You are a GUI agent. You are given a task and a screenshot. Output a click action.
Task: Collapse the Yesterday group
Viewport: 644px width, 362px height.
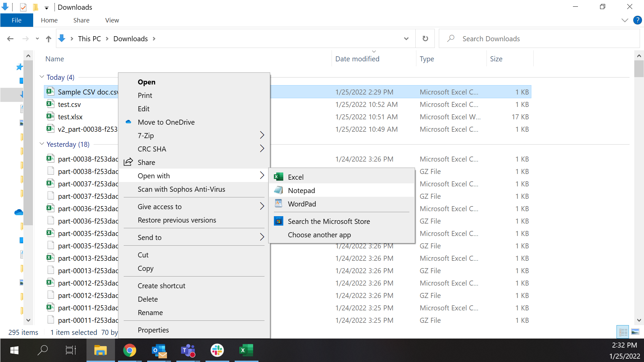[42, 144]
